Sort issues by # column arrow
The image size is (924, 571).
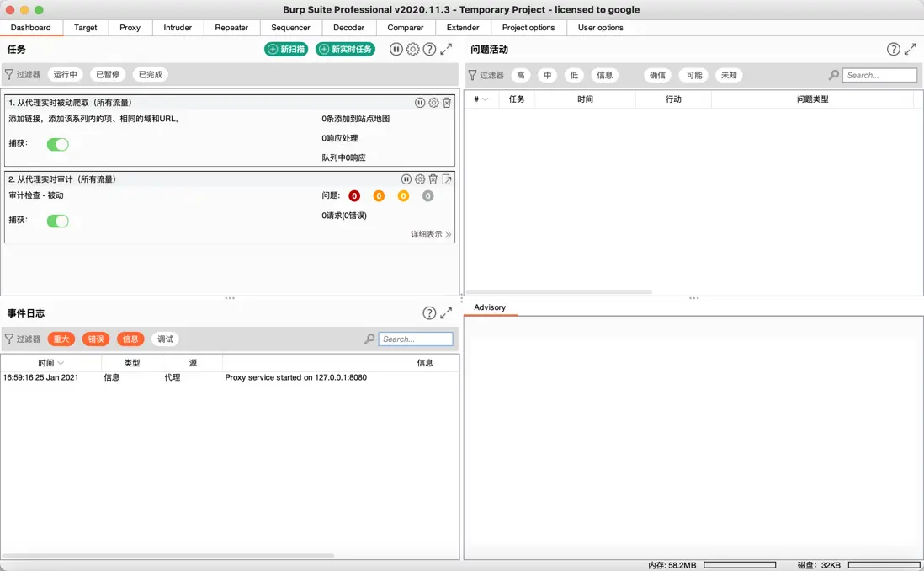[485, 99]
